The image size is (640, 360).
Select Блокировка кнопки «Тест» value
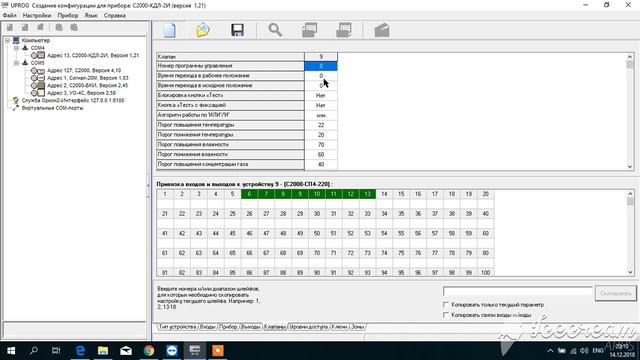click(x=321, y=95)
